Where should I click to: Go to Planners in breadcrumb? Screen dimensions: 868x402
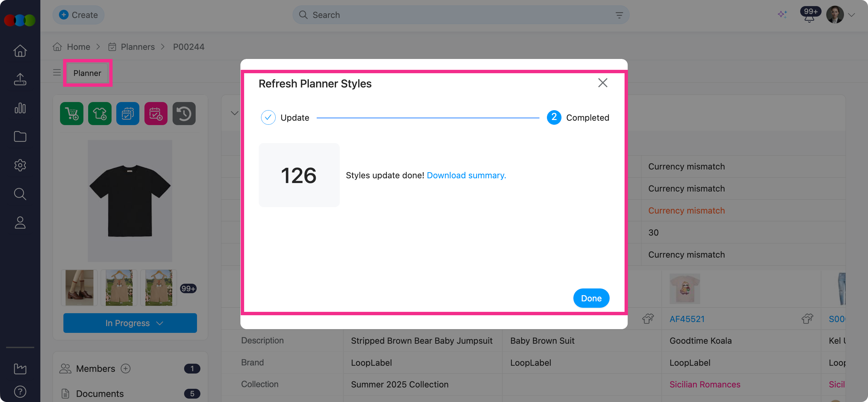point(137,47)
